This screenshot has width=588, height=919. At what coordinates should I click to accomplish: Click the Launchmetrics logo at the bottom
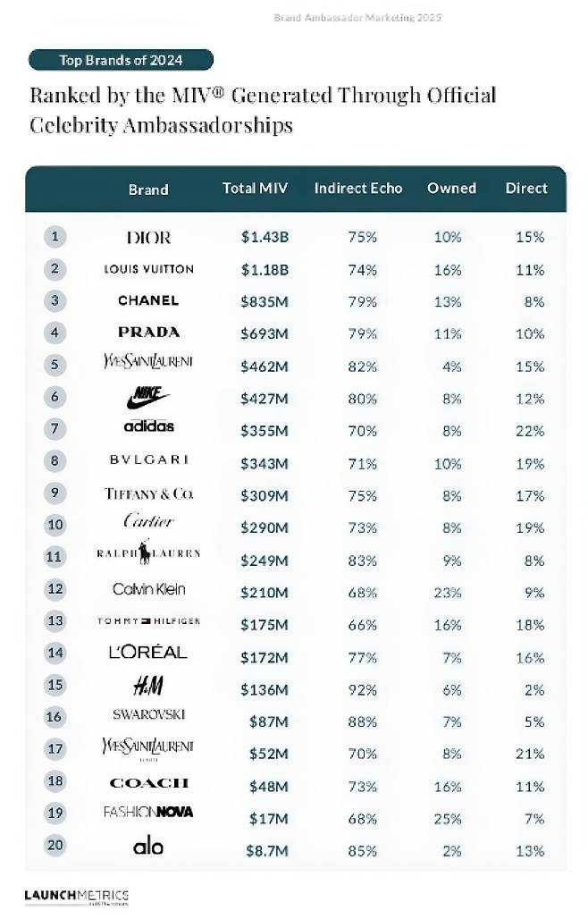(x=76, y=897)
